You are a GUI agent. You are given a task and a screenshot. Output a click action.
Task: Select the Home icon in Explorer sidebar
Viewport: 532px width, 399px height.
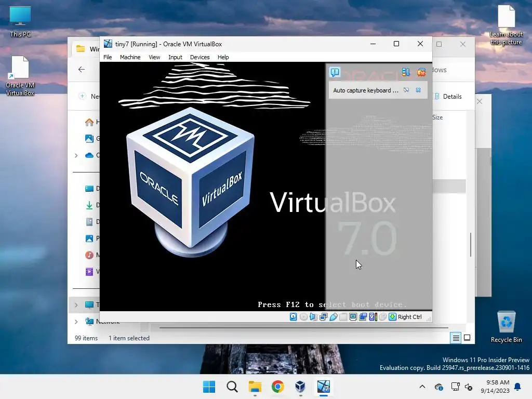click(x=89, y=122)
